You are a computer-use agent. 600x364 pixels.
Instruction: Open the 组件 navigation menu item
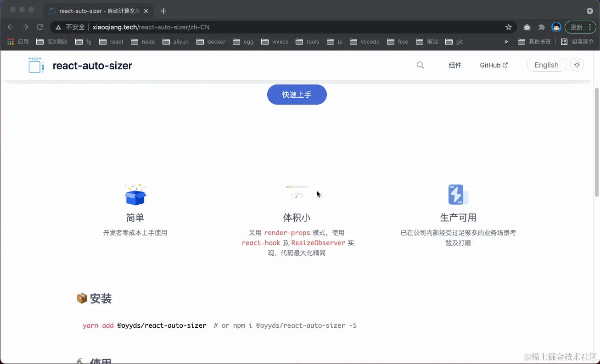point(455,65)
